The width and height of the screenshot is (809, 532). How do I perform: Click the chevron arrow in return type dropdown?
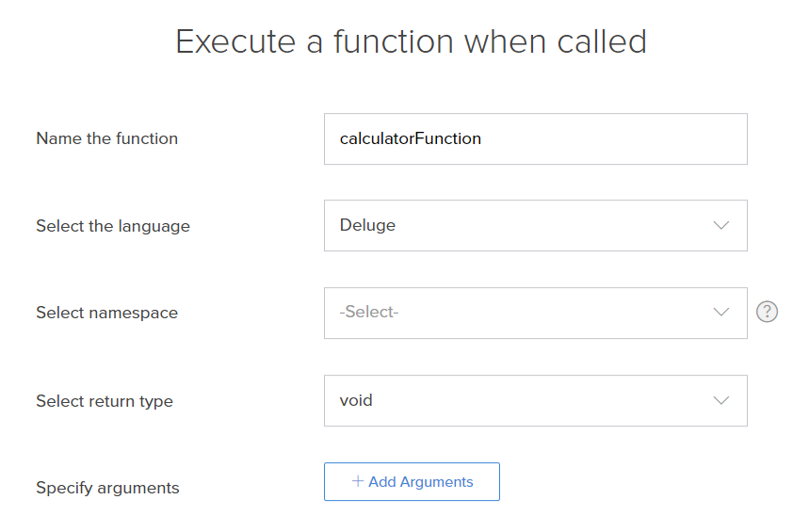click(x=721, y=400)
